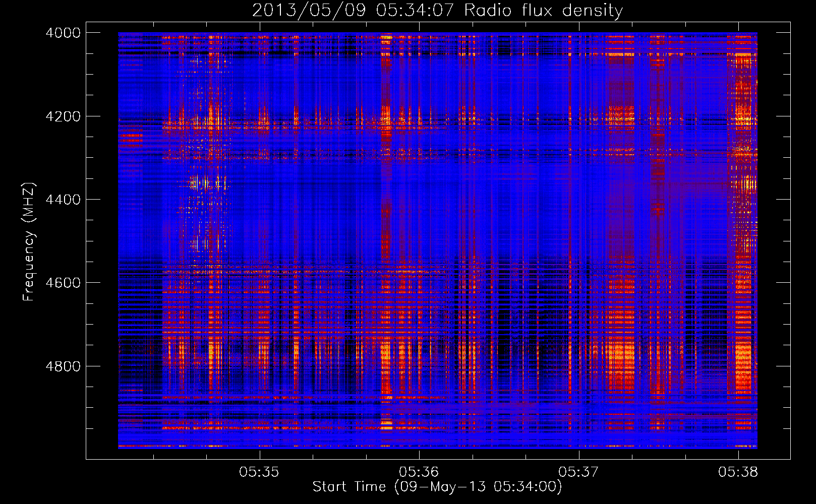
Task: Click the 4400 frequency tick label
Action: click(63, 200)
